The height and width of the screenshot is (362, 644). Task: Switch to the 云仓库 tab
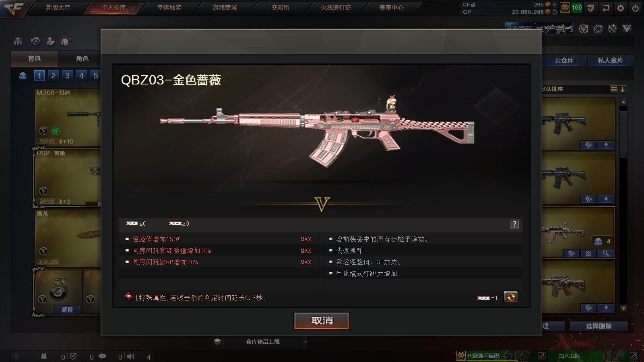pos(564,60)
